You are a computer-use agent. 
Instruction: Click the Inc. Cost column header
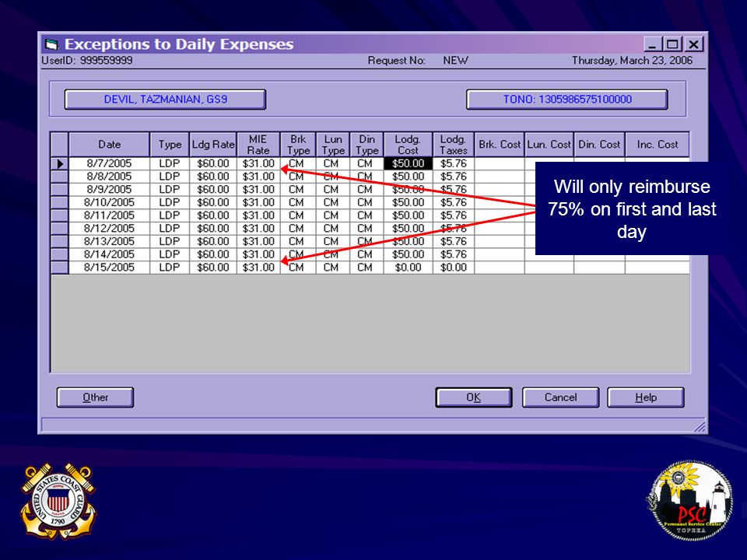pyautogui.click(x=658, y=145)
